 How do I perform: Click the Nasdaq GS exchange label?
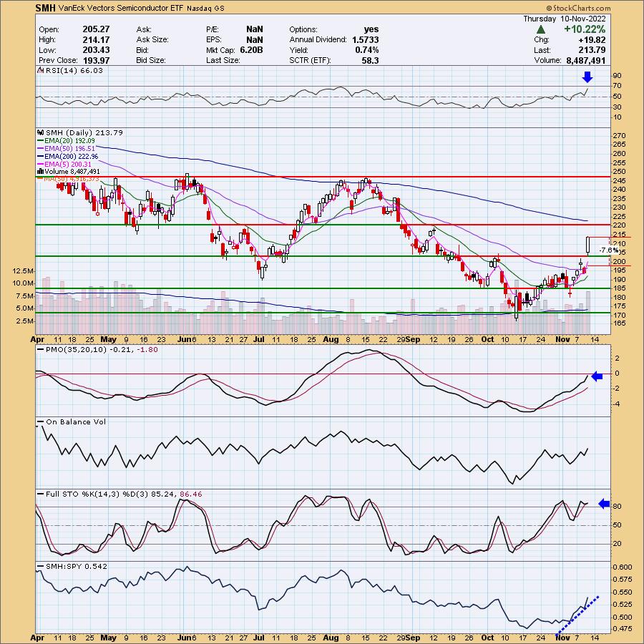205,8
